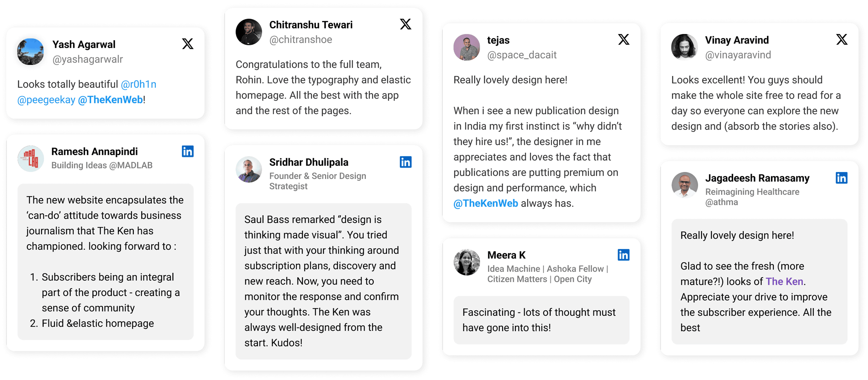This screenshot has height=380, width=868.
Task: Open LinkedIn icon on Jagadeesh Ramasamy's card
Action: (841, 178)
